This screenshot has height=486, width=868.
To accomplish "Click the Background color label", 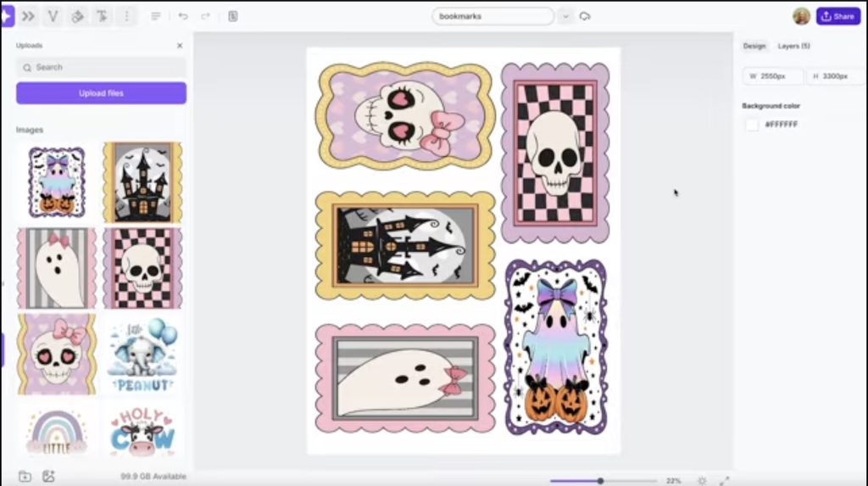I will tap(771, 106).
